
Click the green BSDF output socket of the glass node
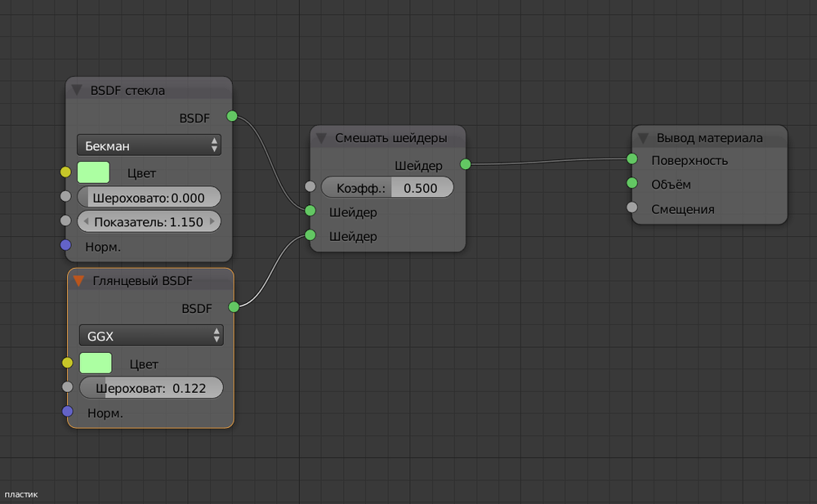[x=232, y=116]
